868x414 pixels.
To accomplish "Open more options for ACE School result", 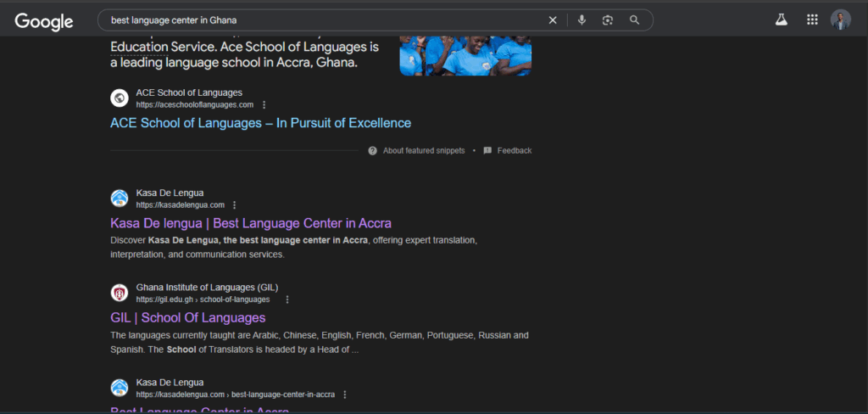I will 264,104.
